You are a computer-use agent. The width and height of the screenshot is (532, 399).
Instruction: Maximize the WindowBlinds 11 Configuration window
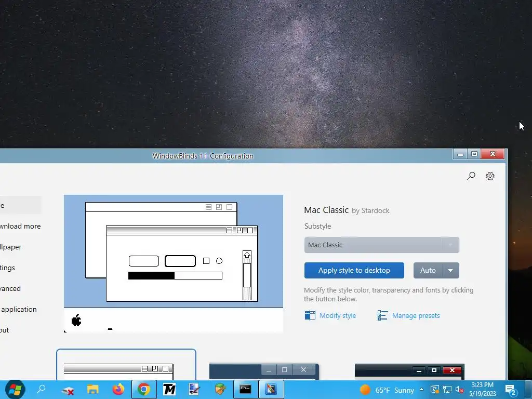click(x=474, y=154)
